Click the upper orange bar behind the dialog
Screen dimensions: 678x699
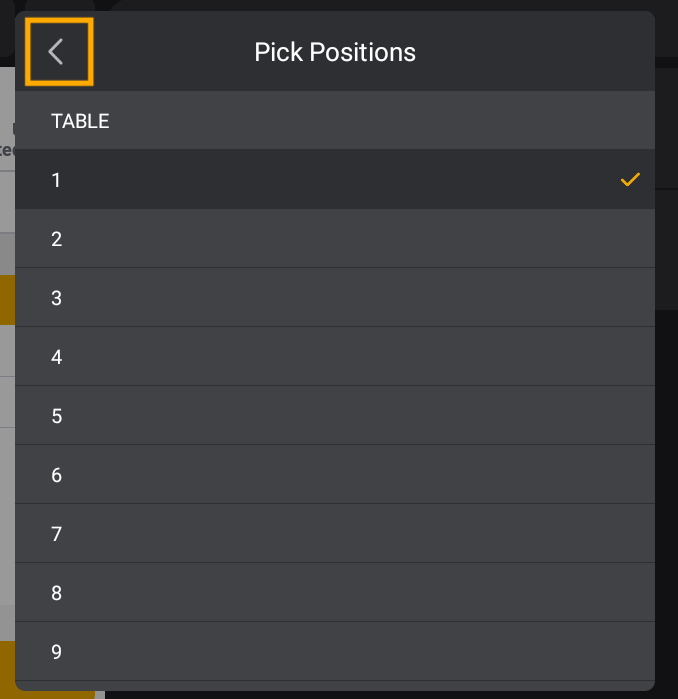coord(7,300)
